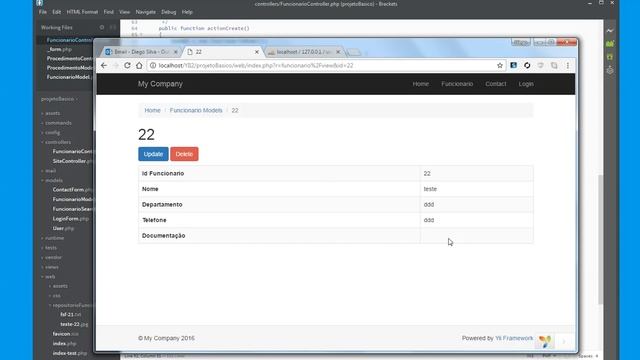Open the browser home page icon
This screenshot has height=360, width=640.
pos(139,65)
